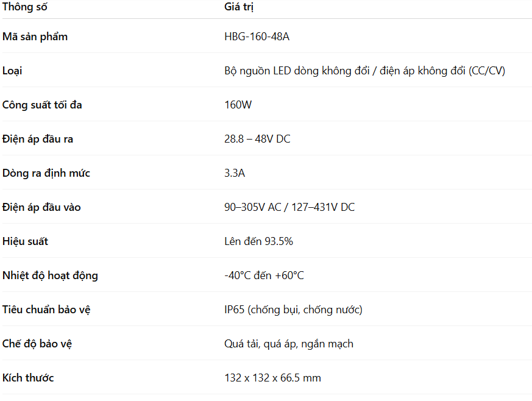Image resolution: width=532 pixels, height=401 pixels.
Task: Click the "Giá trị" column header
Action: (x=239, y=7)
